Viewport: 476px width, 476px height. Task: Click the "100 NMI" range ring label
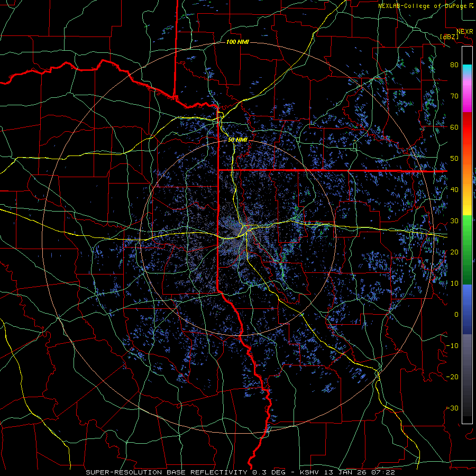tap(237, 42)
